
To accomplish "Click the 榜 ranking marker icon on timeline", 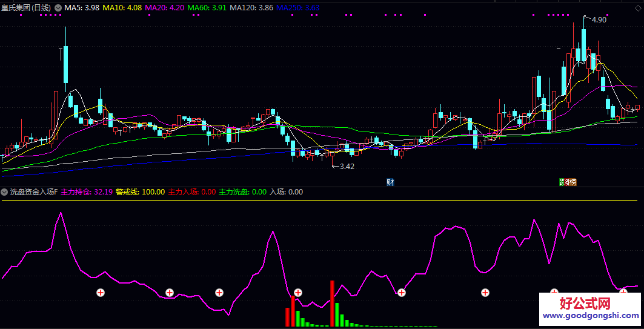I will (571, 182).
